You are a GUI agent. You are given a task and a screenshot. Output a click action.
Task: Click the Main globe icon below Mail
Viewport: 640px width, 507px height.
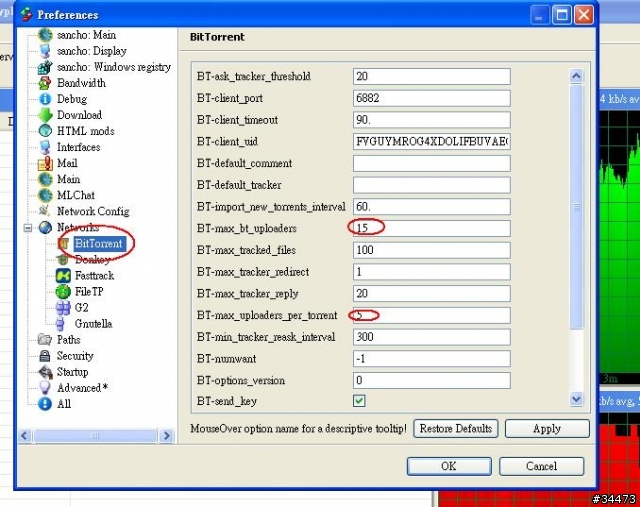point(45,179)
